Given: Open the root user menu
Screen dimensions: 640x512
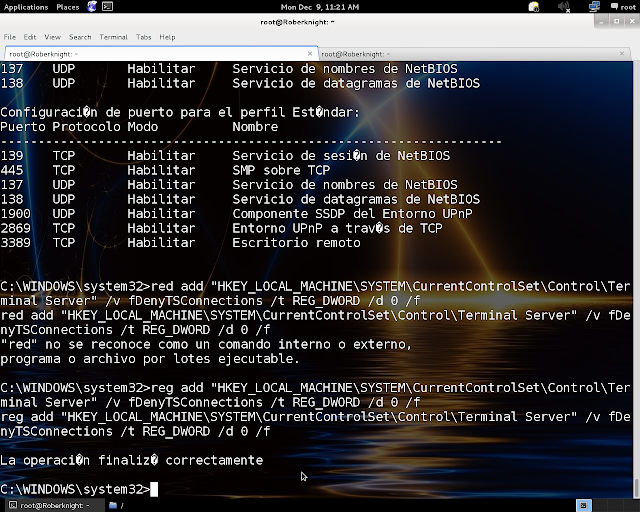Looking at the screenshot, I should coord(623,7).
